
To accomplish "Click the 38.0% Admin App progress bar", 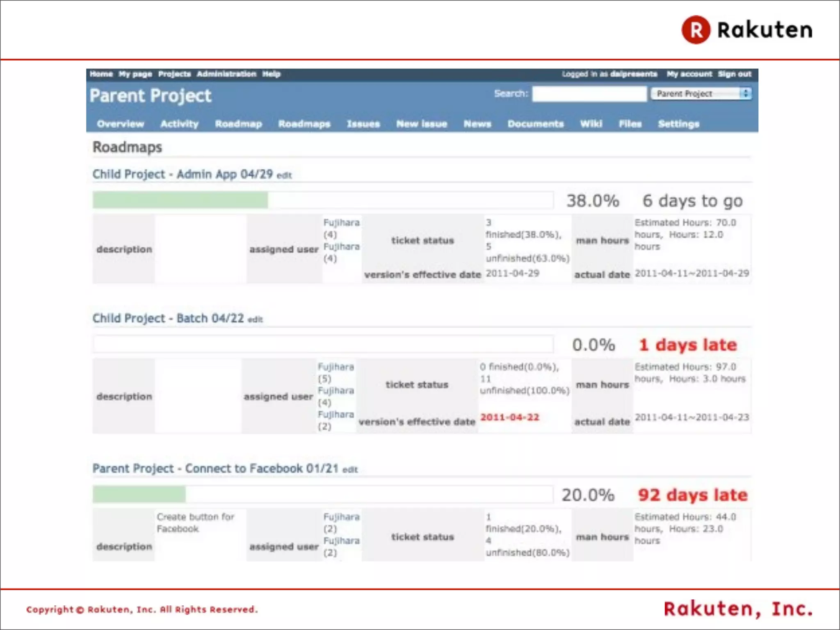I will tap(323, 201).
